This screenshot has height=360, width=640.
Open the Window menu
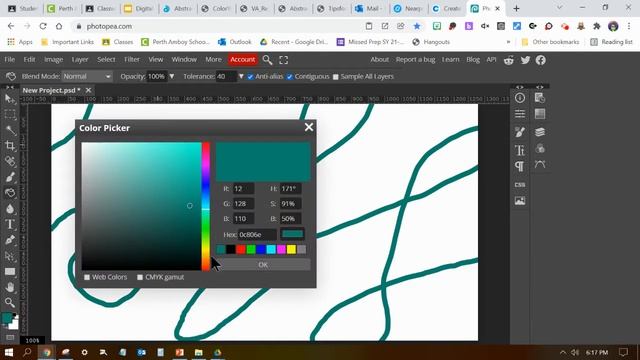click(184, 60)
